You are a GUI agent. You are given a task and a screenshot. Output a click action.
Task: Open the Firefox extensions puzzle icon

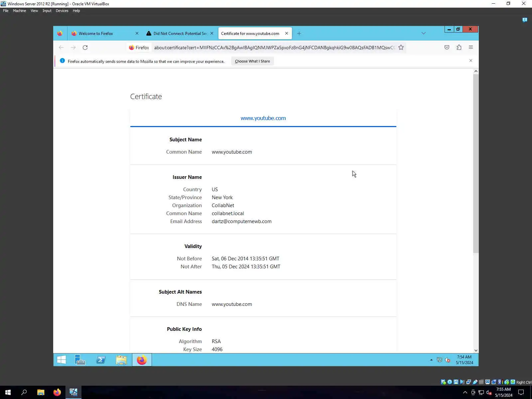(459, 48)
